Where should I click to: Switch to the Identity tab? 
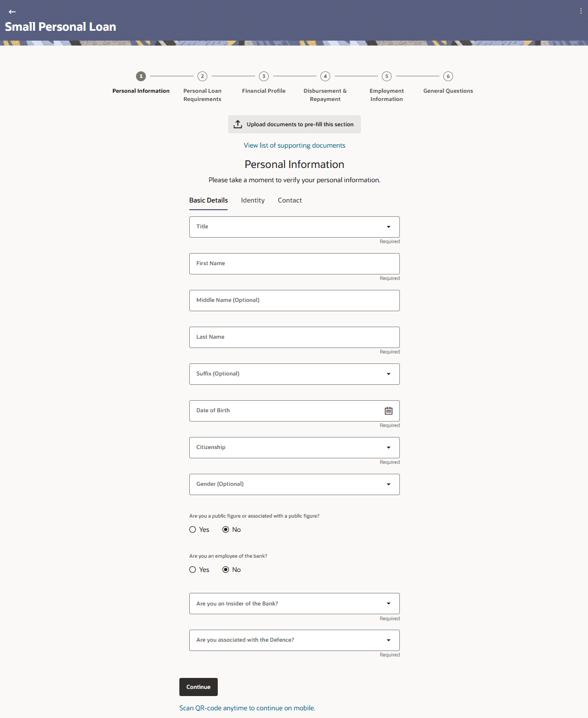tap(253, 200)
